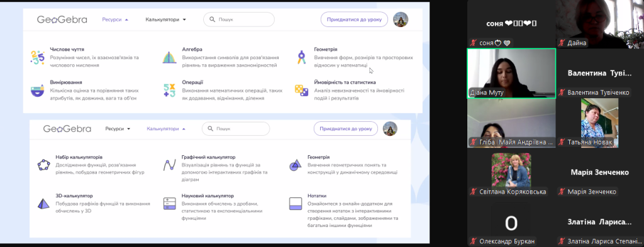Click the Геометрія circle-triangle icon in calculators
The width and height of the screenshot is (644, 247).
pyautogui.click(x=295, y=165)
